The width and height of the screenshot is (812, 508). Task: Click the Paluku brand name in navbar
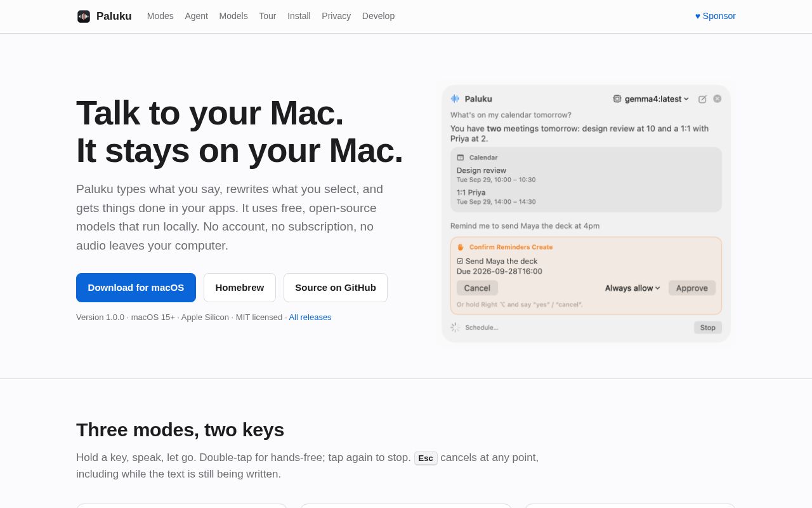coord(114,16)
